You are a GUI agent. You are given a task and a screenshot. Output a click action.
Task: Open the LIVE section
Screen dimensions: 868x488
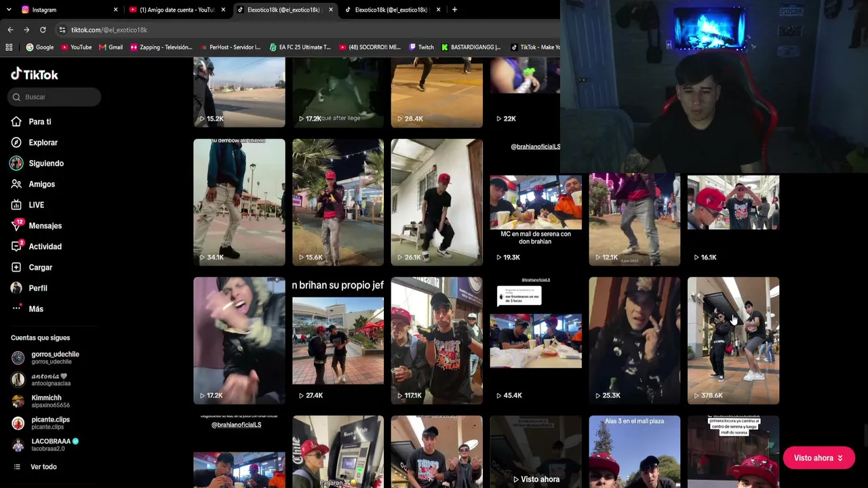(37, 205)
